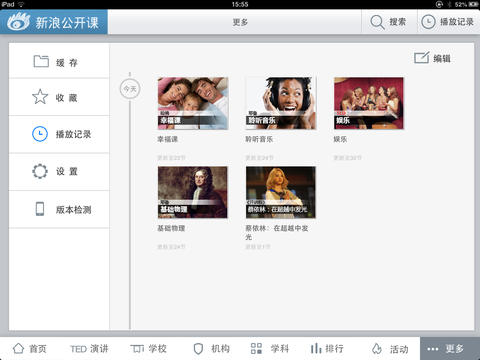
Task: Click 播放记录 text in top bar
Action: (x=457, y=22)
